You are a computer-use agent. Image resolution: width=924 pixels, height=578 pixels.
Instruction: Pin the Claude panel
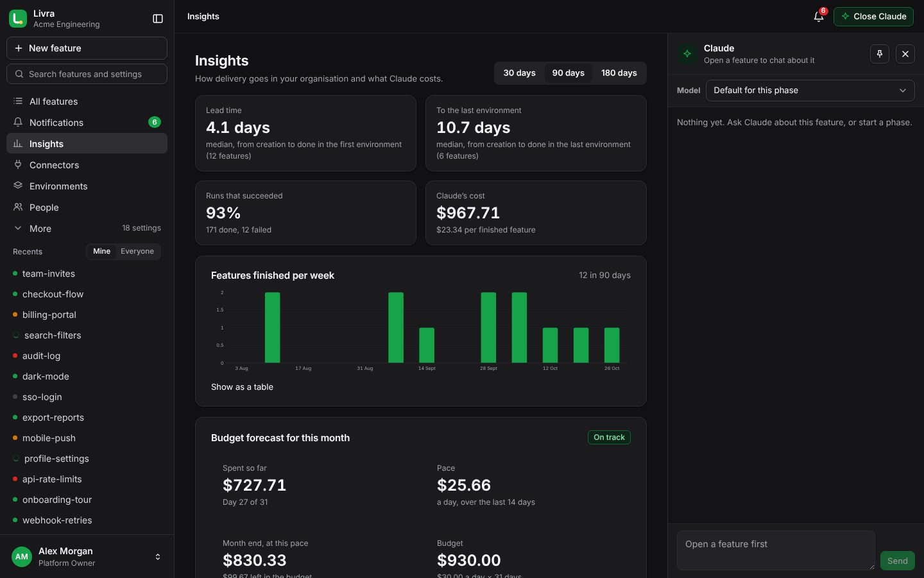tap(880, 54)
